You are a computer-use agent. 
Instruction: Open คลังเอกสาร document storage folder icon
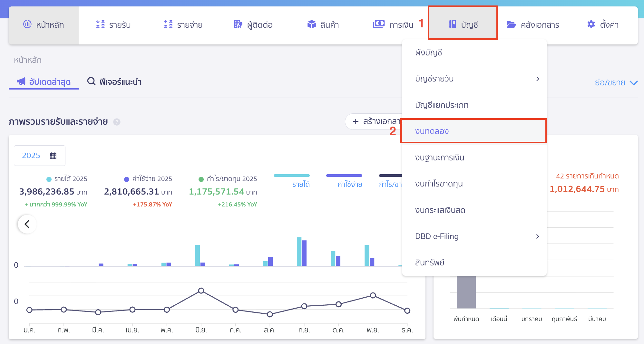coord(511,24)
